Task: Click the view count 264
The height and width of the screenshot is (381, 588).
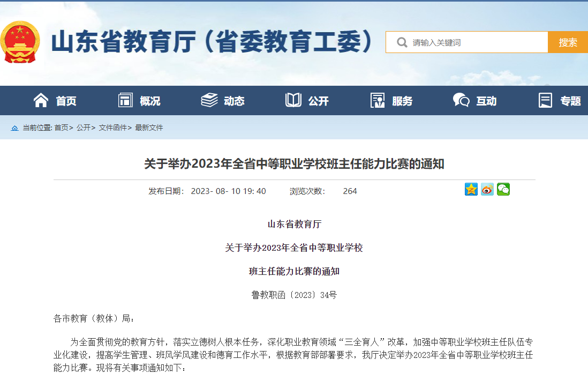Action: point(350,191)
